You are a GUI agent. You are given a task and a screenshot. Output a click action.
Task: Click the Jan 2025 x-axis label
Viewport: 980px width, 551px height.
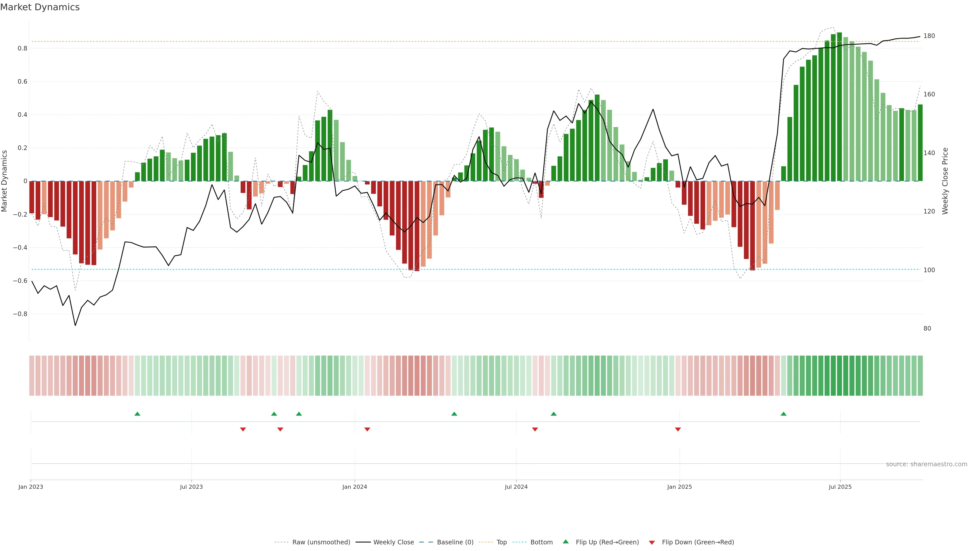pyautogui.click(x=679, y=487)
